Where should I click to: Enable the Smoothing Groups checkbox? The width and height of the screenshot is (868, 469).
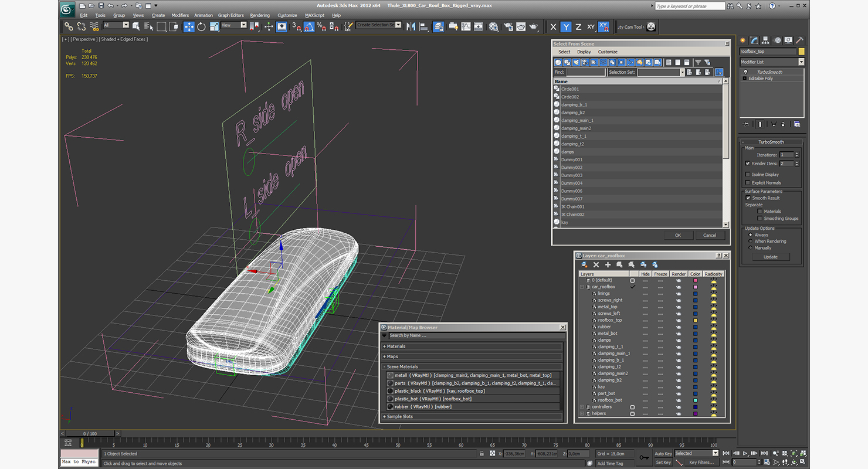tap(760, 218)
